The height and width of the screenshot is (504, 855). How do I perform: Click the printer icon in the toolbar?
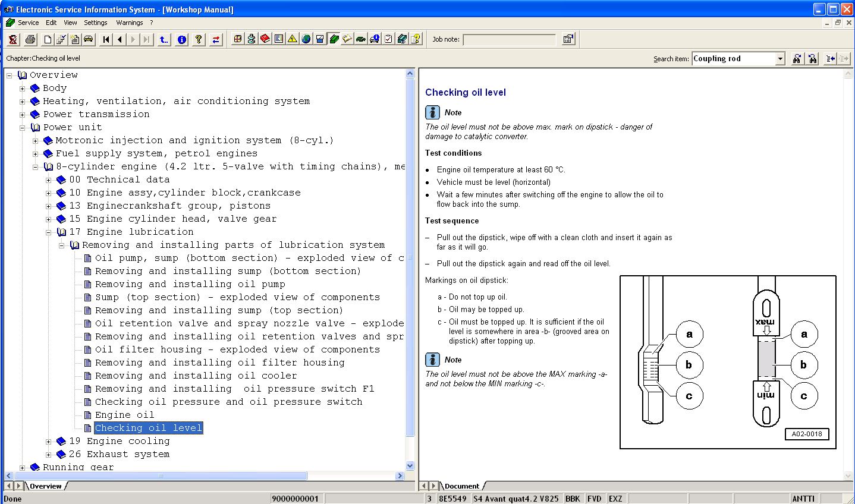(30, 39)
